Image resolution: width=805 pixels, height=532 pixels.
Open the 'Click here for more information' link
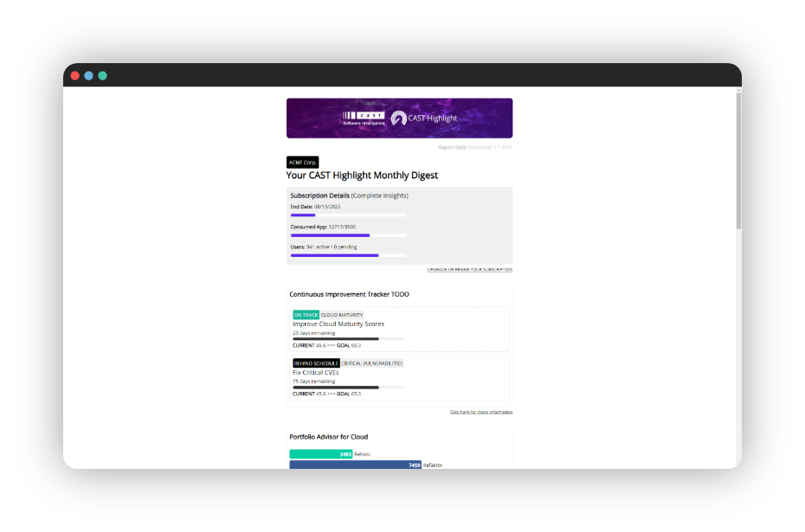click(480, 412)
